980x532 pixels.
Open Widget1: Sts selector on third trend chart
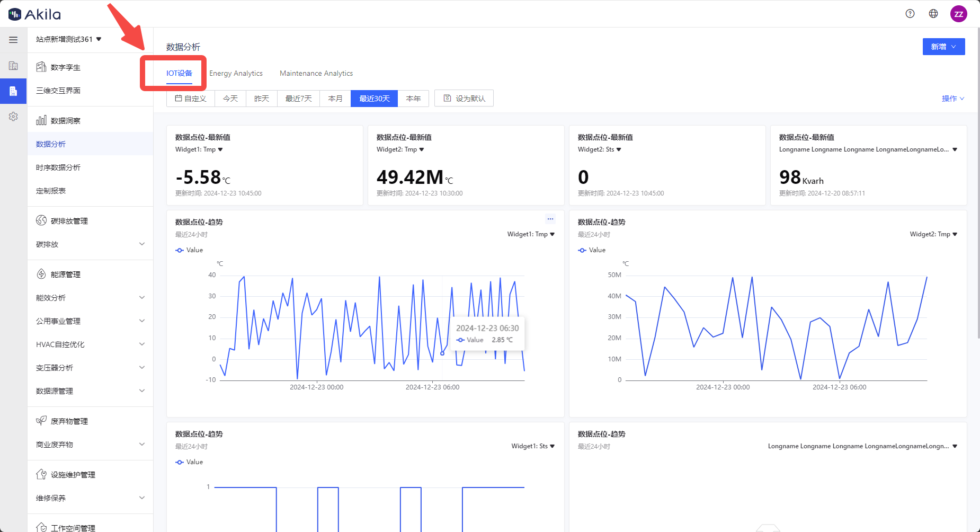coord(533,446)
